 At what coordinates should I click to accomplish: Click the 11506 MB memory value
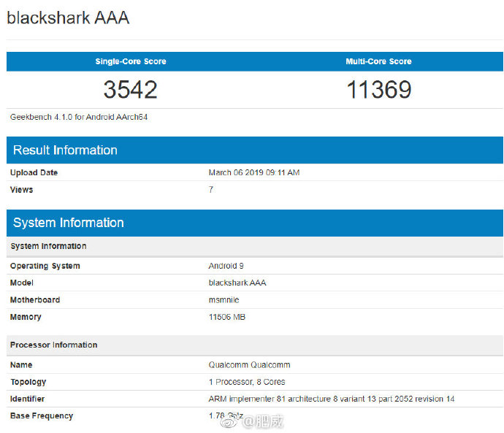pos(227,317)
